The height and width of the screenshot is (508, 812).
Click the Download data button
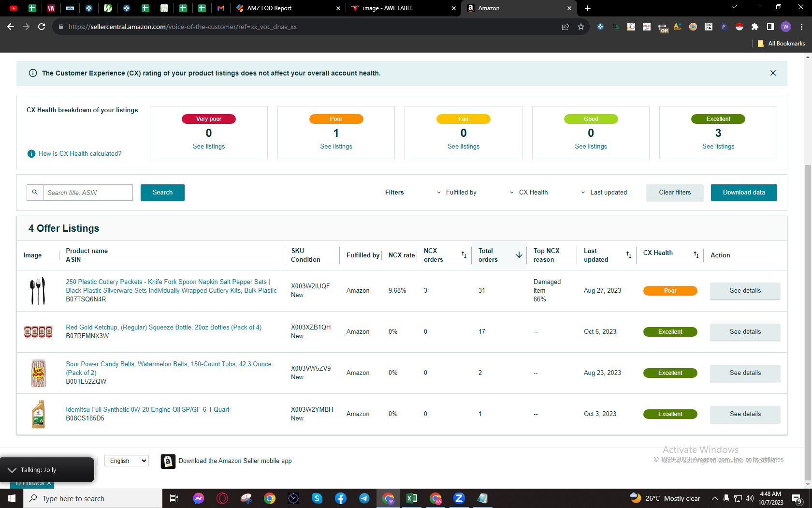[744, 193]
